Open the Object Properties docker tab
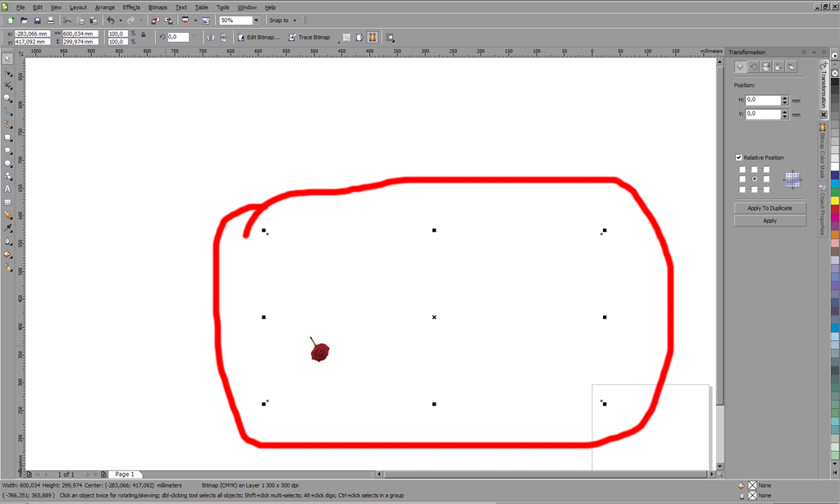This screenshot has height=504, width=840. click(x=823, y=210)
